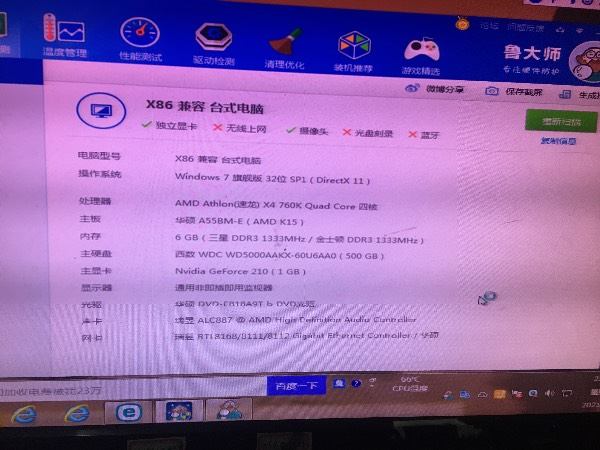600x450 pixels.
Task: Click the help question mark icon
Action: 356,383
